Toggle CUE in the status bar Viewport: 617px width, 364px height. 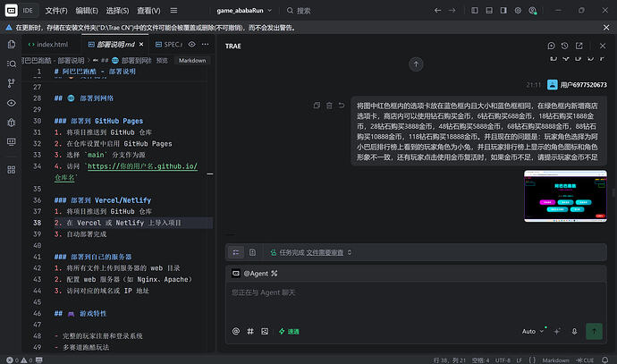click(x=585, y=360)
